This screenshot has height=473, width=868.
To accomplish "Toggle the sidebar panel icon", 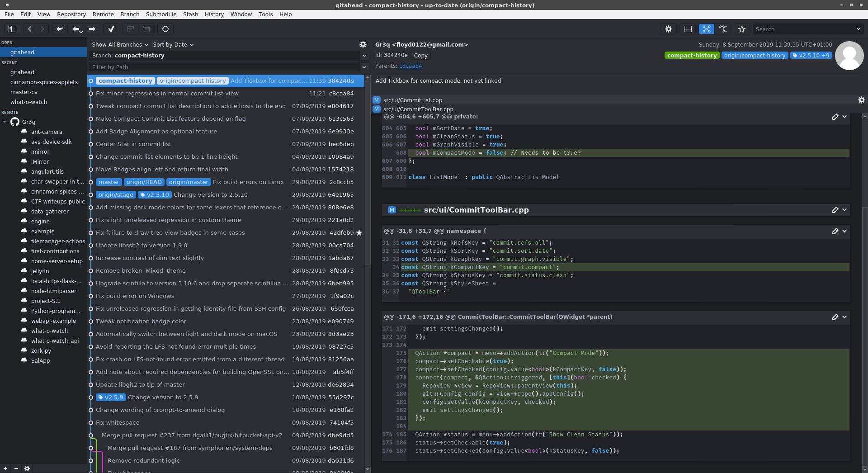I will (x=12, y=29).
